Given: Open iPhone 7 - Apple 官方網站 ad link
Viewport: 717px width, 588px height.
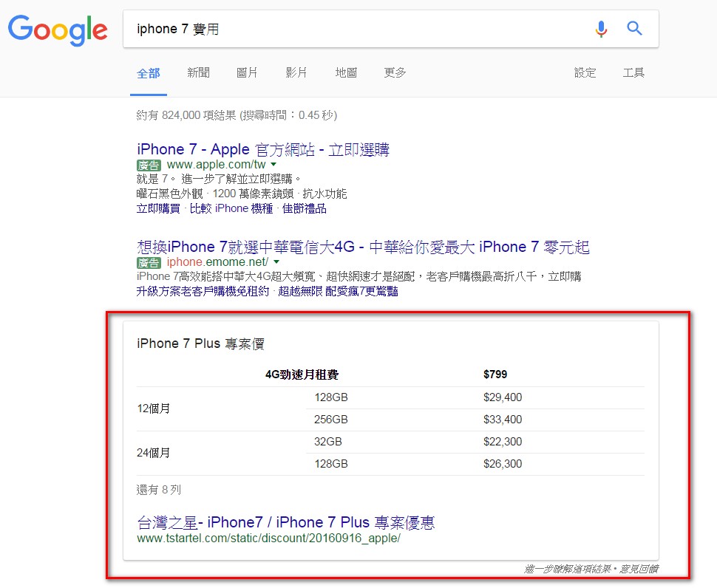Looking at the screenshot, I should coord(263,149).
